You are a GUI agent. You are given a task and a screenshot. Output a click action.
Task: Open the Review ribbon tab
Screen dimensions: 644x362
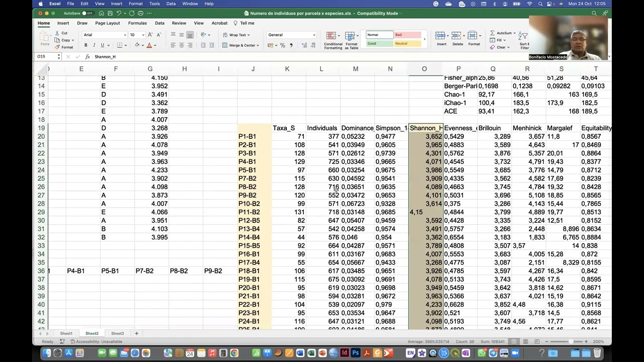point(179,23)
